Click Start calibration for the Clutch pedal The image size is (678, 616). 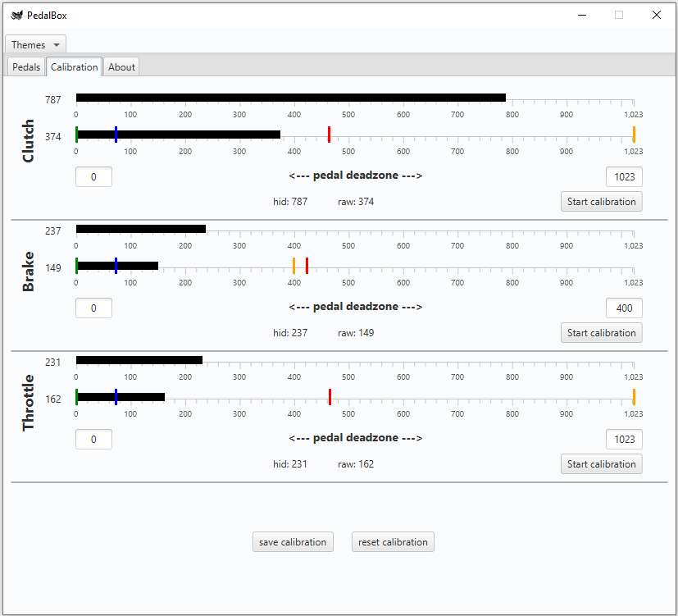point(601,202)
